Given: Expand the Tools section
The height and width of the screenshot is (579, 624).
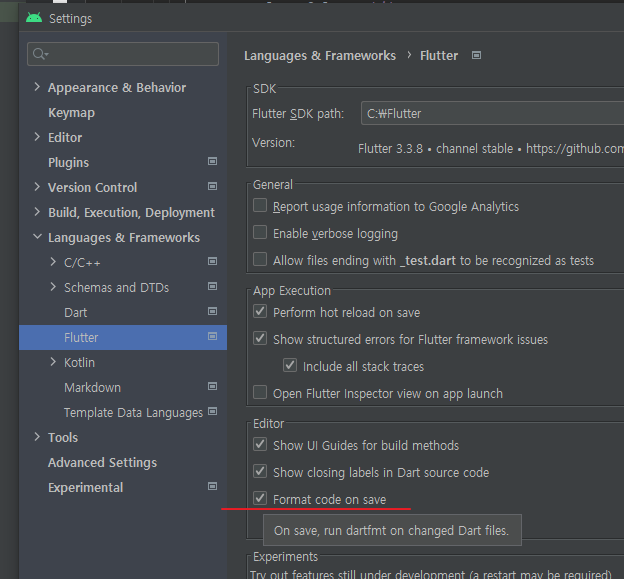Looking at the screenshot, I should point(37,437).
